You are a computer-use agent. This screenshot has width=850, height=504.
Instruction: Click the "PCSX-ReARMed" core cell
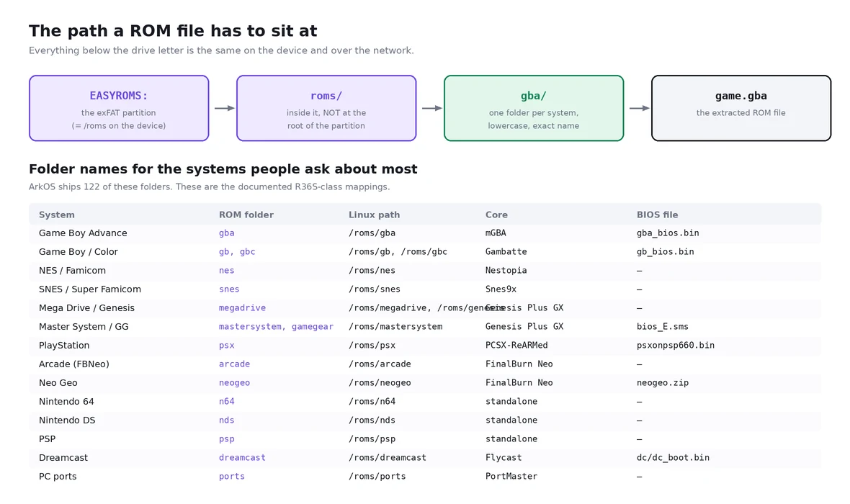[x=516, y=345]
